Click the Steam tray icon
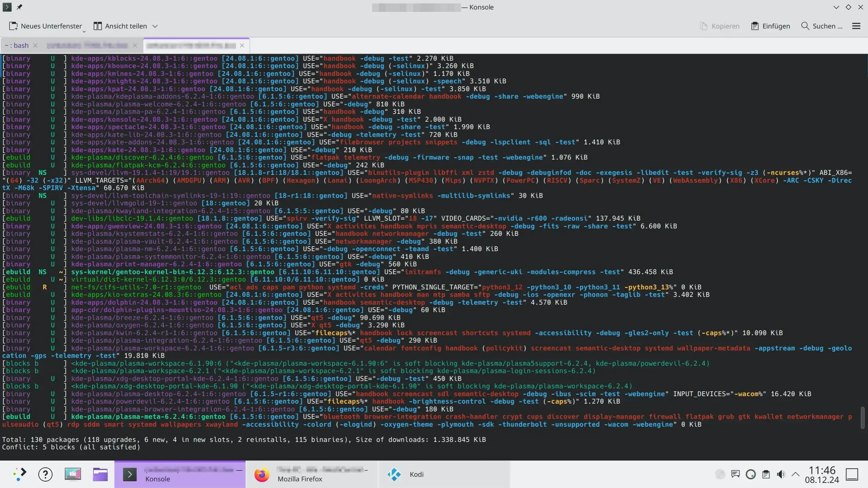This screenshot has height=488, width=868. 720,474
